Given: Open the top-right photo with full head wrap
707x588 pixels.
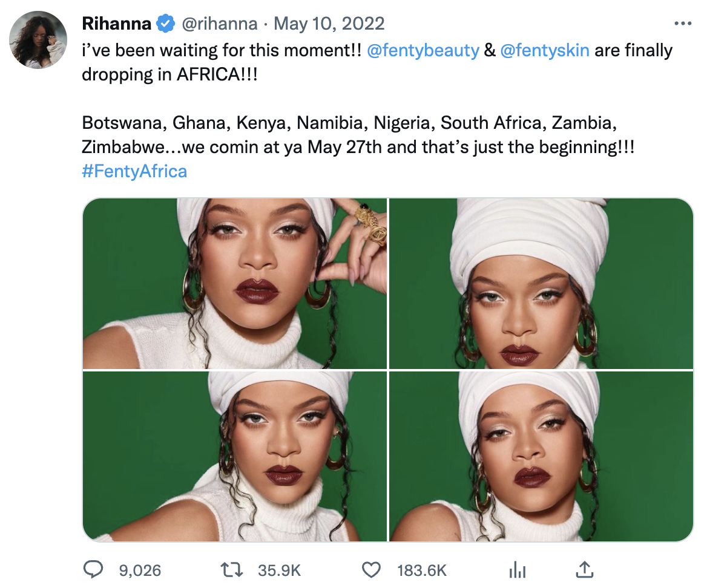Looking at the screenshot, I should click(x=541, y=283).
